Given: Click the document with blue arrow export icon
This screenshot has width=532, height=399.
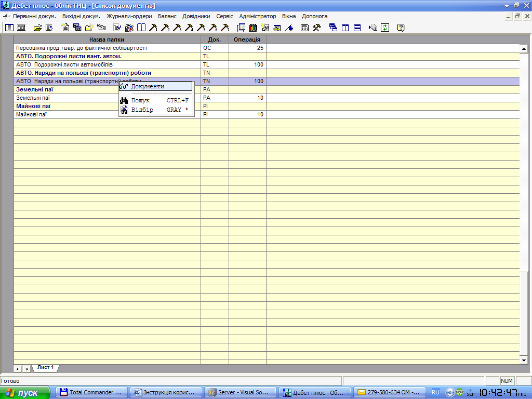Looking at the screenshot, I should [49, 28].
